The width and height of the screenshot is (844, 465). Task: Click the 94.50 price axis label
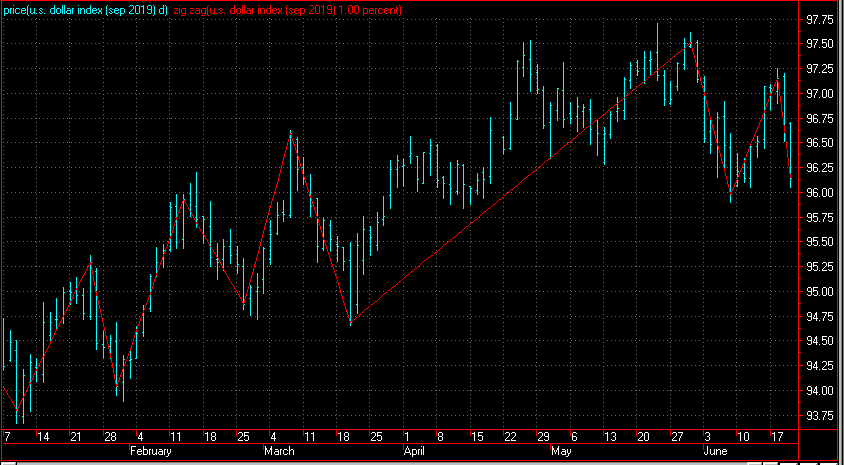click(820, 341)
